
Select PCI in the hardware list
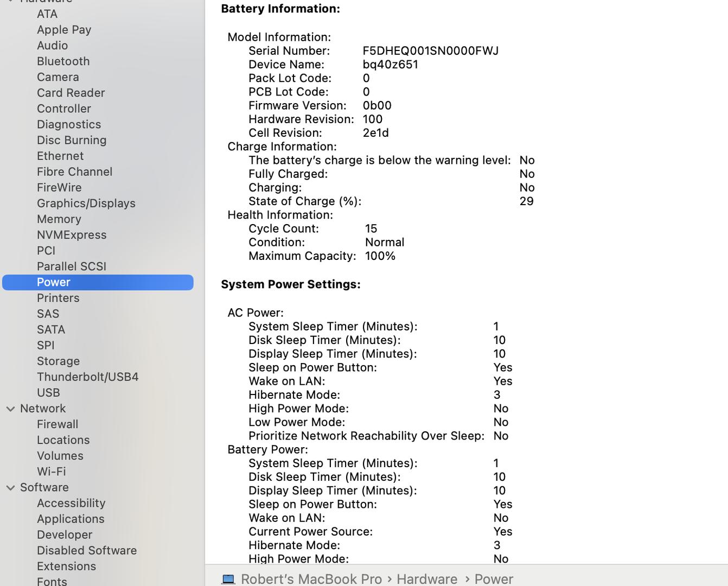(46, 251)
